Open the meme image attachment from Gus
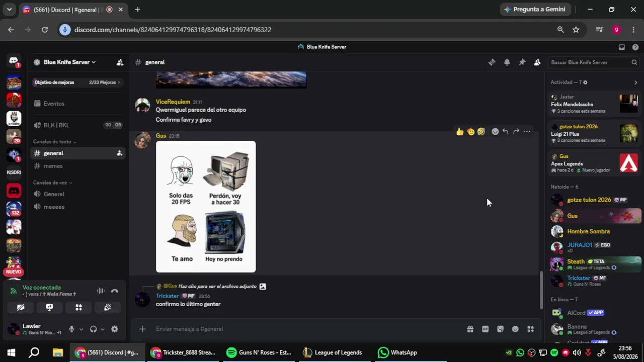644x362 pixels. click(x=206, y=207)
